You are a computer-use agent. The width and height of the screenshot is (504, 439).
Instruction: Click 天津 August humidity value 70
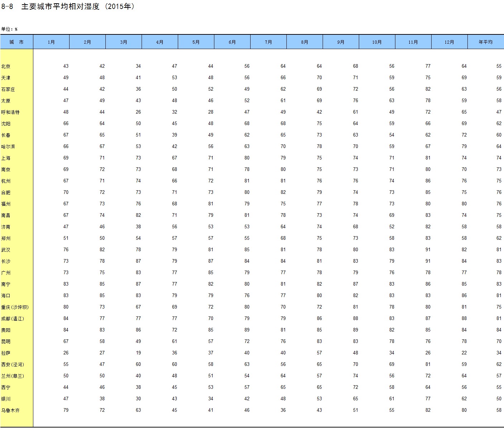point(319,77)
